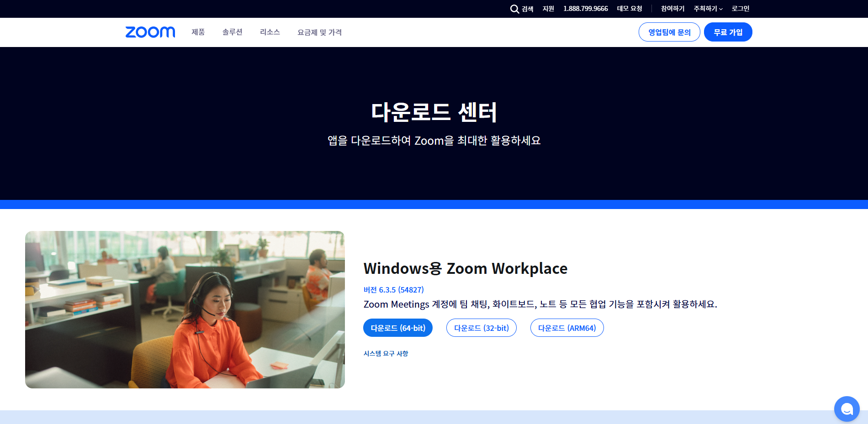Click 로그인 link
The width and height of the screenshot is (868, 424).
tap(740, 9)
